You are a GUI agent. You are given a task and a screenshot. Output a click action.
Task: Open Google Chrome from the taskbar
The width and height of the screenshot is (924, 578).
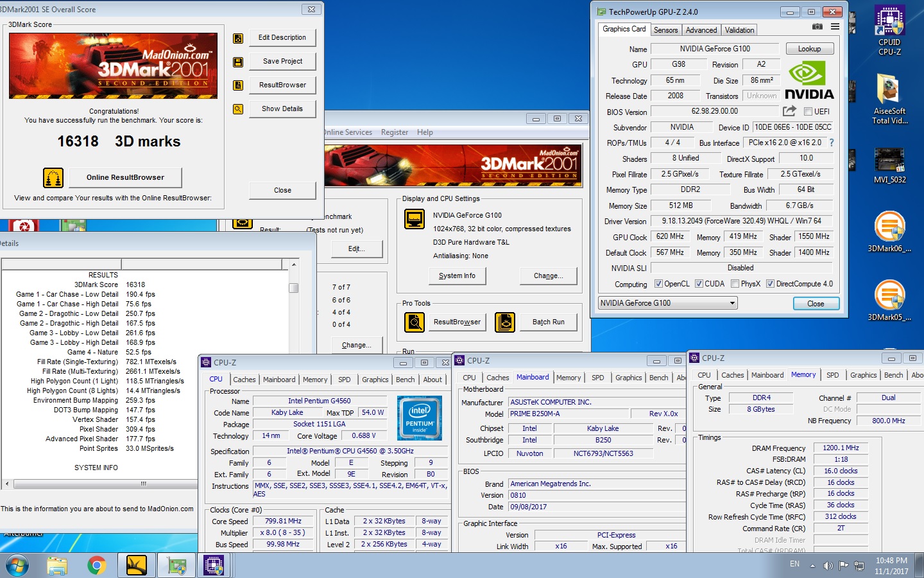pos(97,566)
